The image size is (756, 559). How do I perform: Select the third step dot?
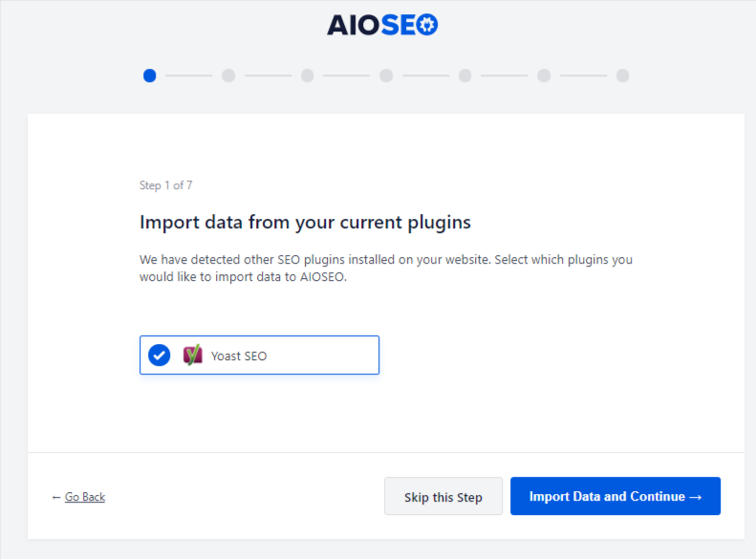click(307, 75)
